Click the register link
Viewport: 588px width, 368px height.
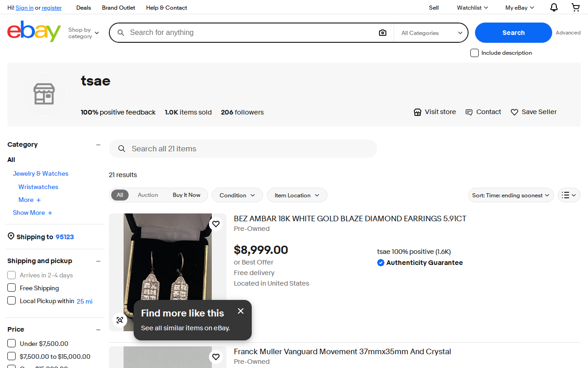(x=51, y=8)
